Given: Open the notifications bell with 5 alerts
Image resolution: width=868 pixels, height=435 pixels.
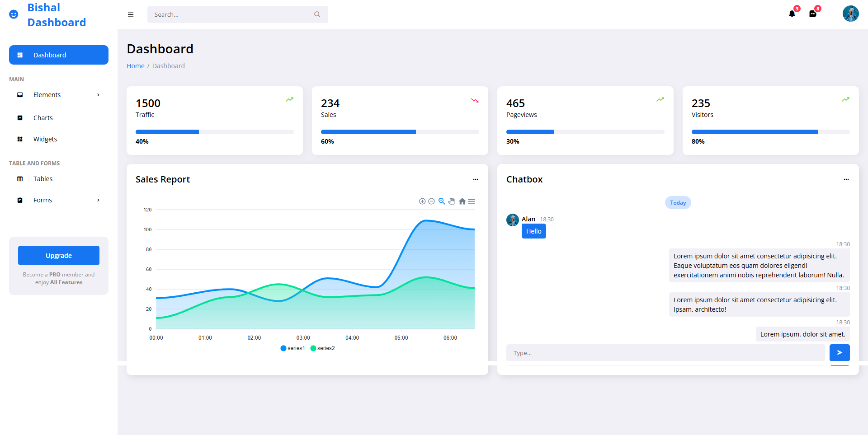Looking at the screenshot, I should (792, 14).
